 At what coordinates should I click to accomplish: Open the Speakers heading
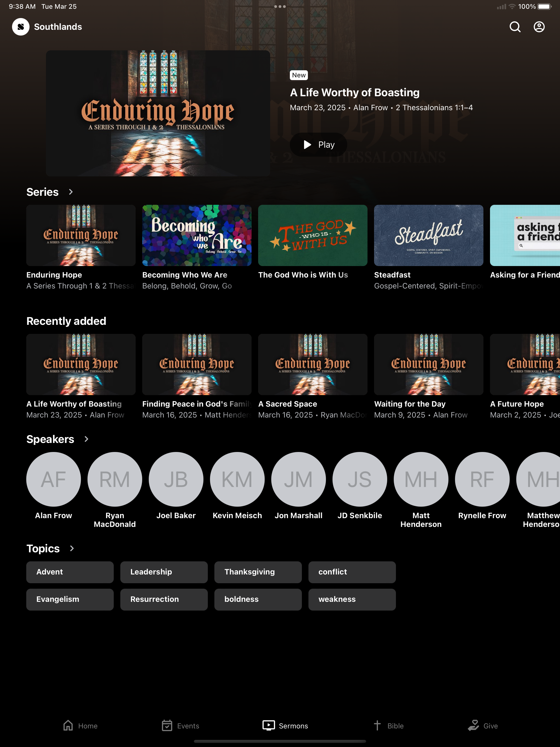(x=50, y=439)
